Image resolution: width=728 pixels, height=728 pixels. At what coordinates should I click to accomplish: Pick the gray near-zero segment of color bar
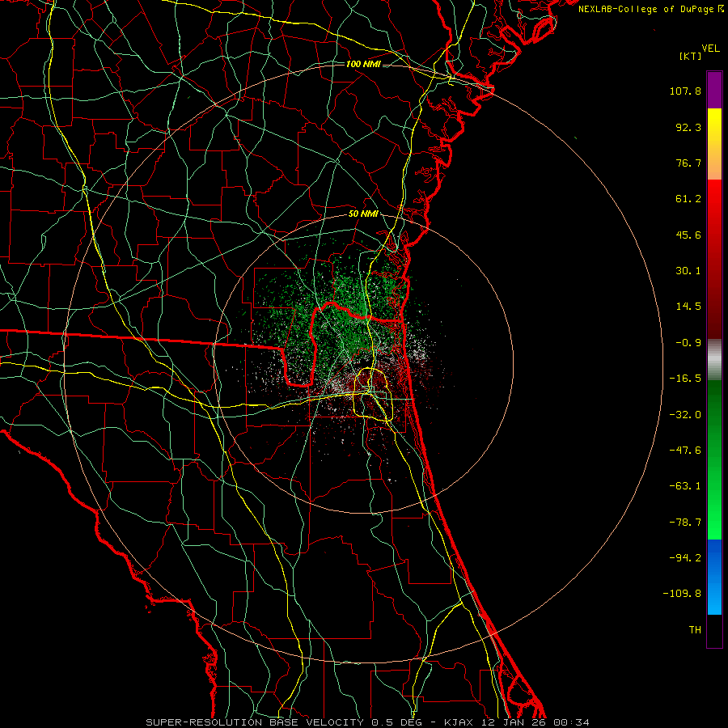click(714, 360)
